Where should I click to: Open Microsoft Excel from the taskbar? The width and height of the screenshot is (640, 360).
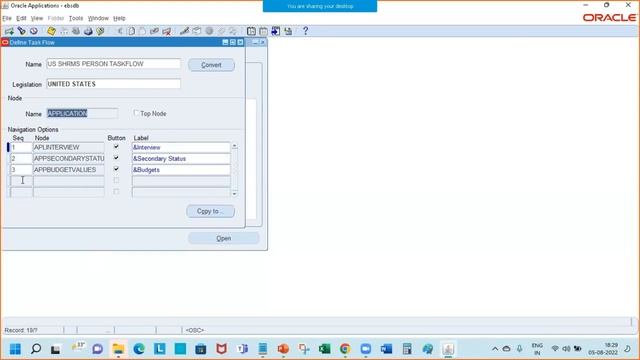click(x=324, y=349)
